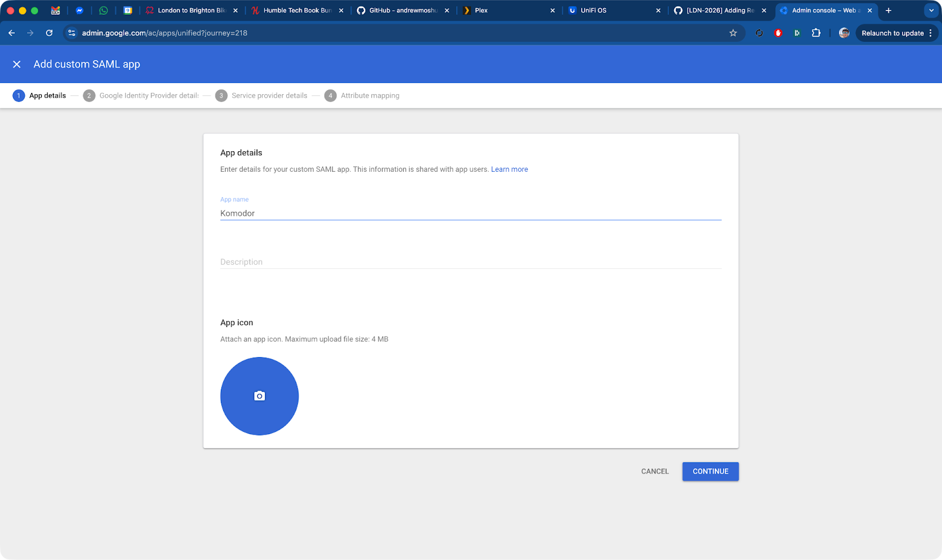
Task: Close the Add custom SAML app dialog
Action: pyautogui.click(x=16, y=64)
